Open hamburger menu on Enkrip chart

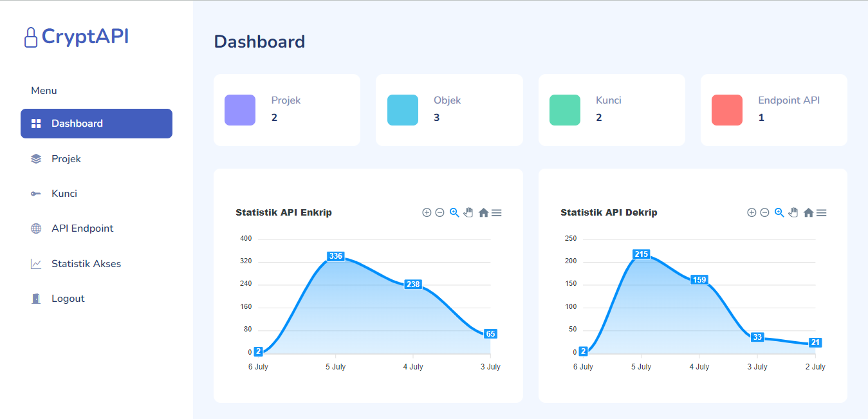click(x=497, y=212)
